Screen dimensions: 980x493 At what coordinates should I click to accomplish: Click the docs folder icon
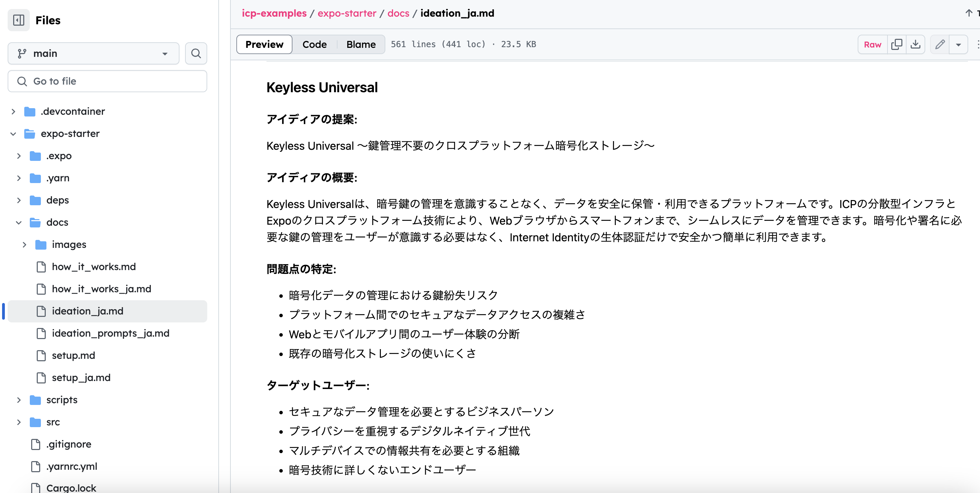[x=35, y=222]
